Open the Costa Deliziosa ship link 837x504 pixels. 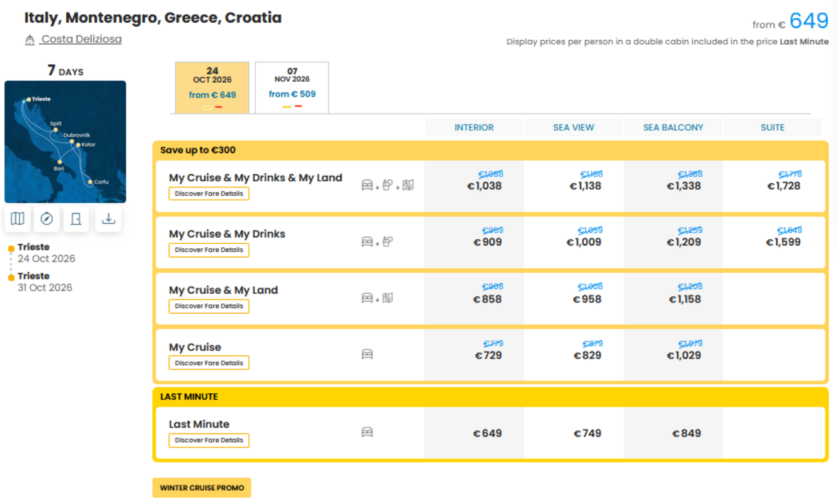point(81,39)
